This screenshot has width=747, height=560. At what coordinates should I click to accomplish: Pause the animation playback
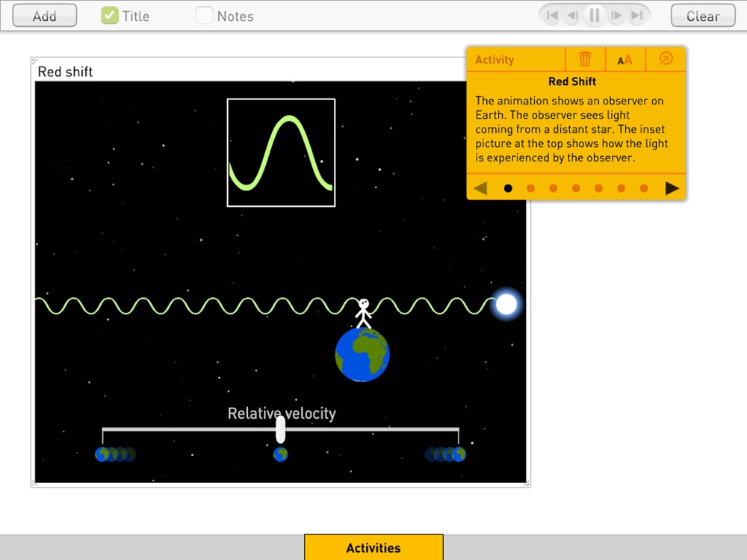click(x=594, y=16)
